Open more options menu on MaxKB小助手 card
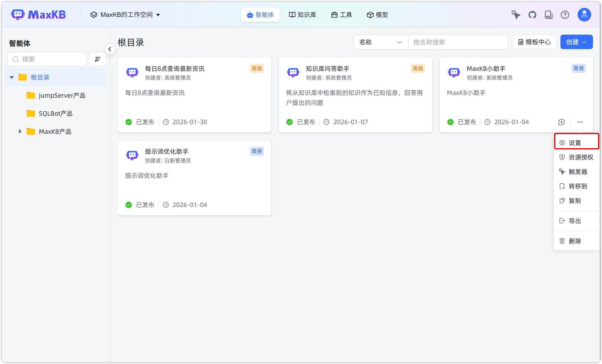Viewport: 602px width, 364px height. coord(580,122)
